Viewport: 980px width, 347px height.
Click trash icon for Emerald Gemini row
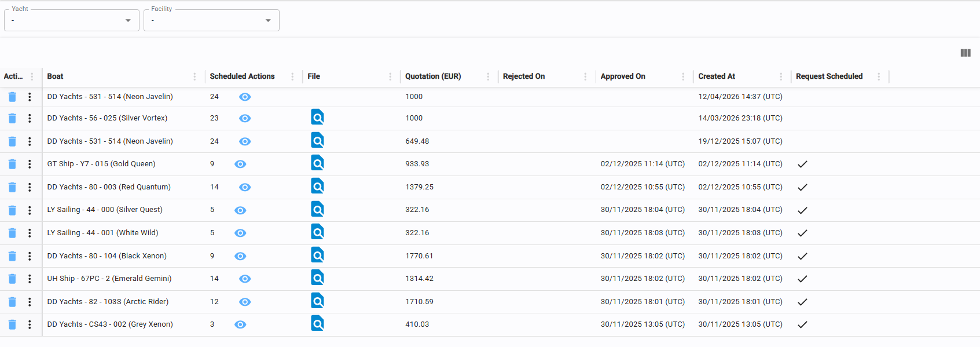click(12, 279)
